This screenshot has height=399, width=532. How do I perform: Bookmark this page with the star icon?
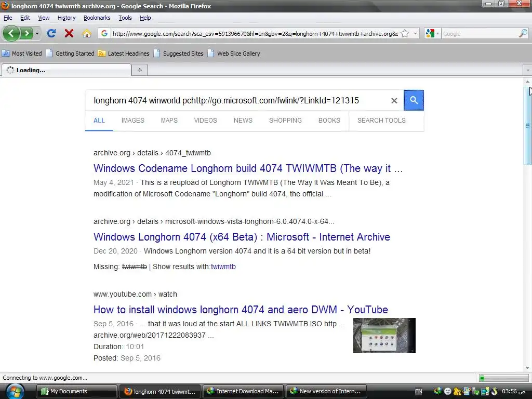pos(405,33)
